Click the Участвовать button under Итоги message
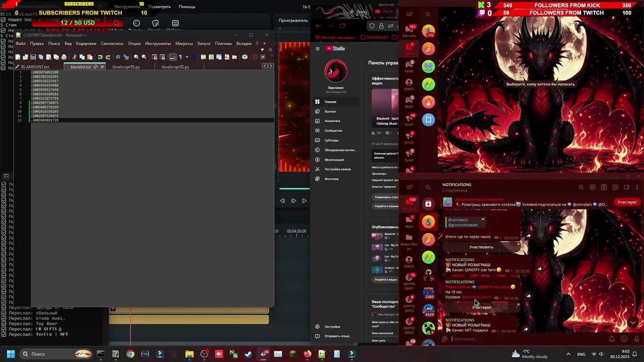The width and height of the screenshot is (644, 362). coord(481,247)
